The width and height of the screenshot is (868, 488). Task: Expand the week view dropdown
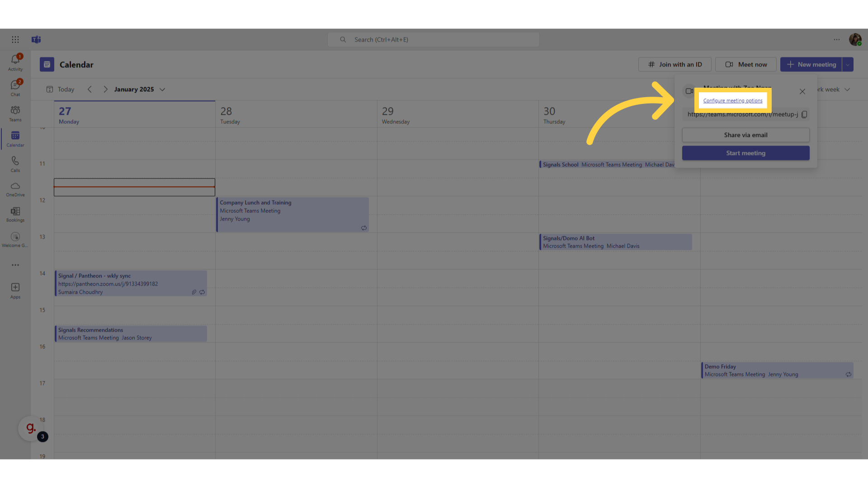click(x=847, y=89)
